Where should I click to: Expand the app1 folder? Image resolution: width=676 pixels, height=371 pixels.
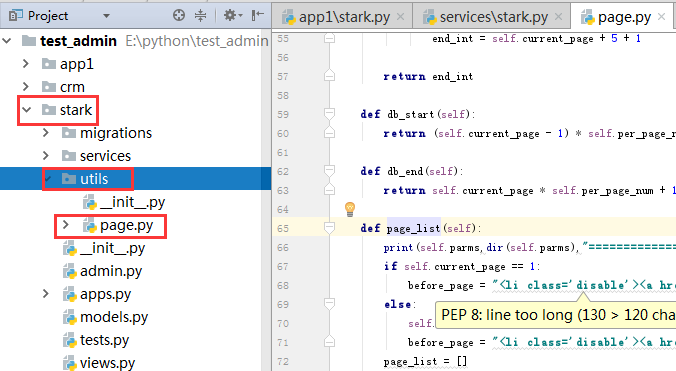pyautogui.click(x=26, y=64)
